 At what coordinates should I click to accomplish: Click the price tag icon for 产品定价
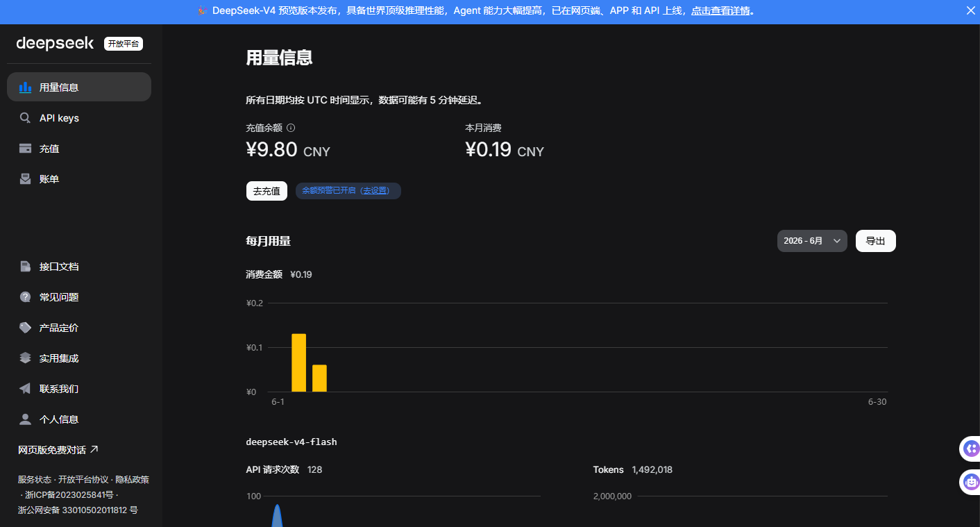[x=25, y=328]
